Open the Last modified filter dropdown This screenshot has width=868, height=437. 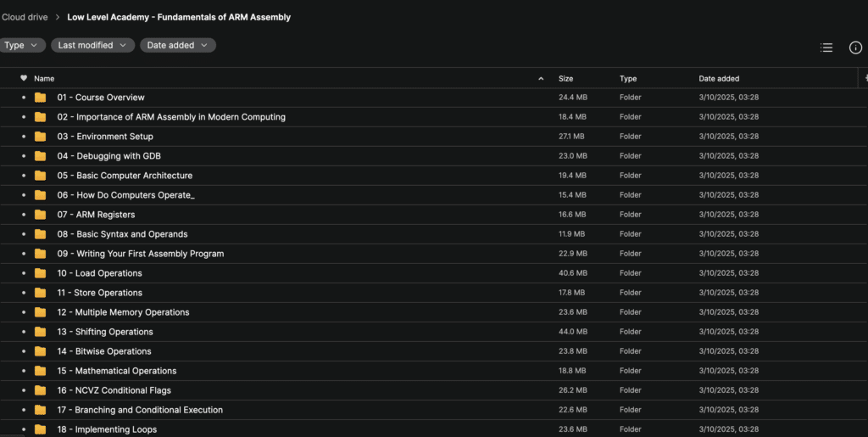point(92,46)
